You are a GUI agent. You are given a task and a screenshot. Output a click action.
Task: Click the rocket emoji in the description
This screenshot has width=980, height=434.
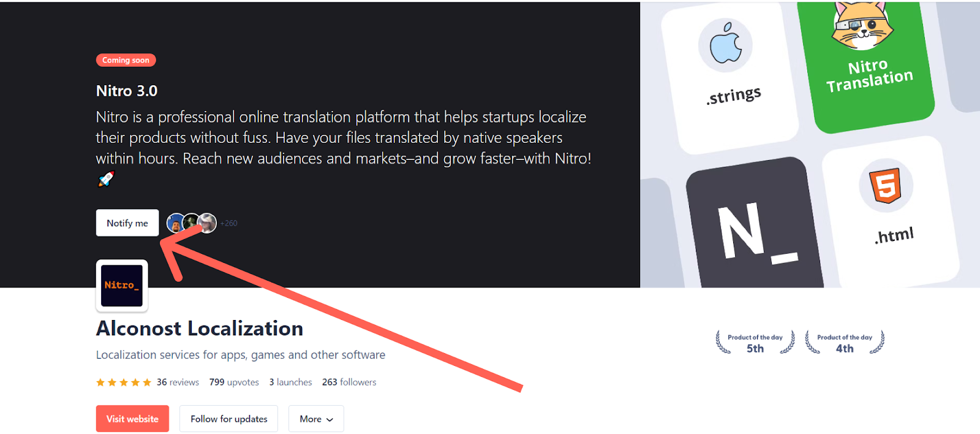pyautogui.click(x=106, y=178)
